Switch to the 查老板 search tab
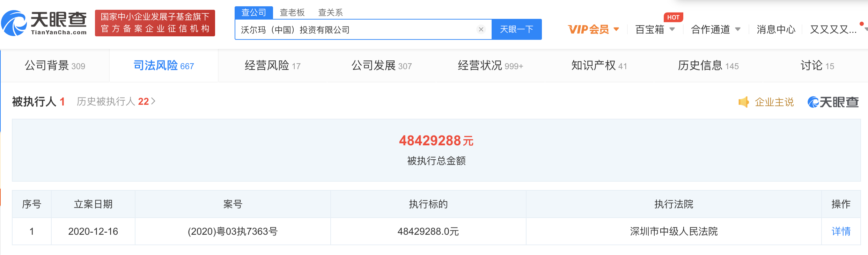The width and height of the screenshot is (868, 255). (292, 13)
